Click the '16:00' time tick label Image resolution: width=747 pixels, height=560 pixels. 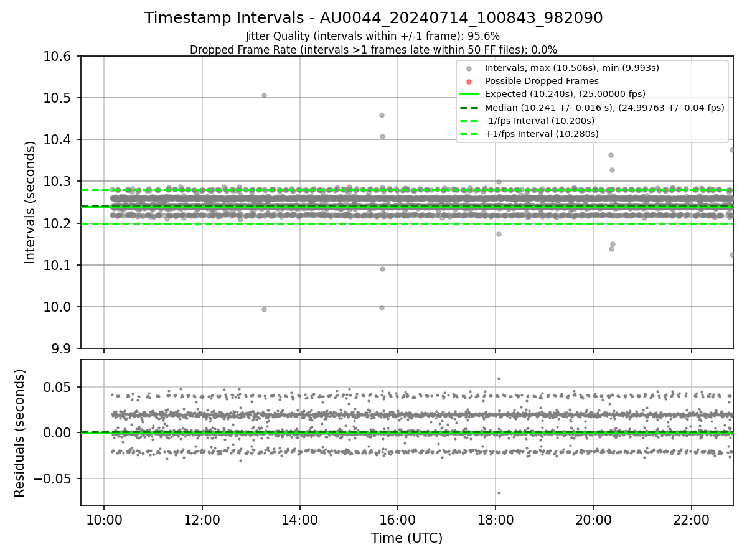point(398,519)
